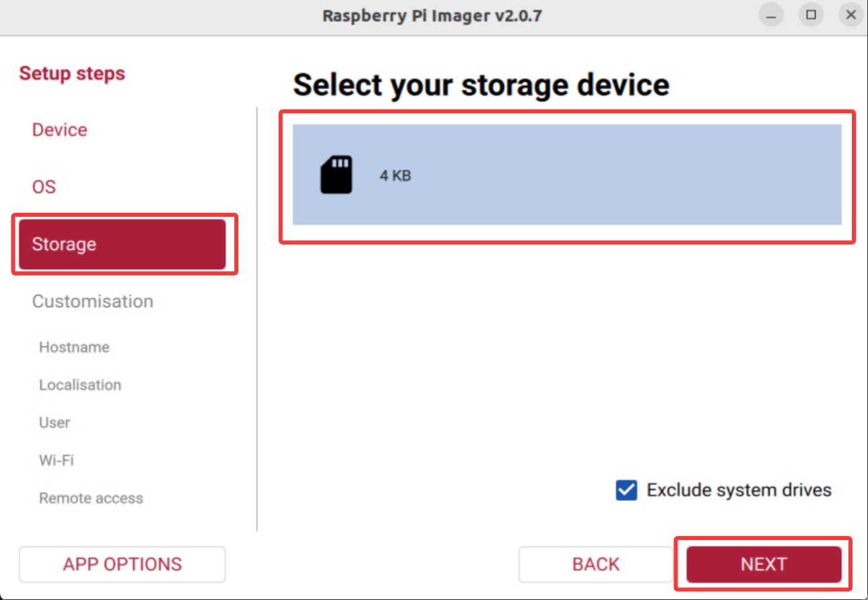868x600 pixels.
Task: Select the Storage step in sidebar
Action: 122,244
